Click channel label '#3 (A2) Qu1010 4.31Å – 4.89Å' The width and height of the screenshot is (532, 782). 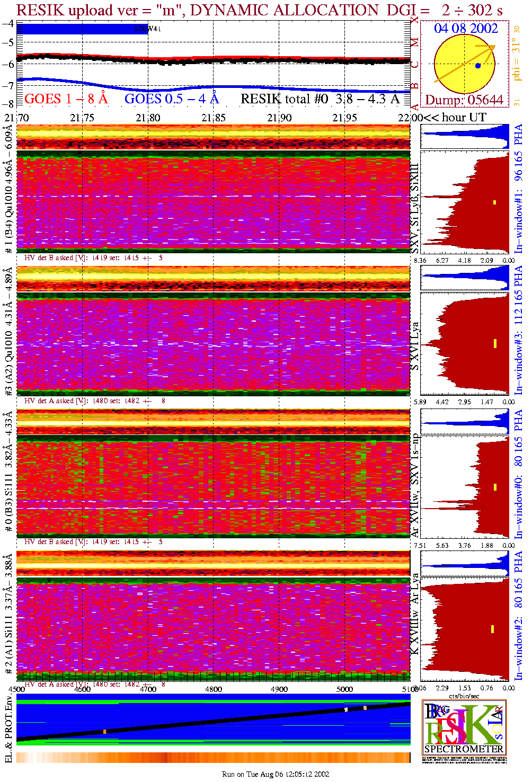[8, 332]
